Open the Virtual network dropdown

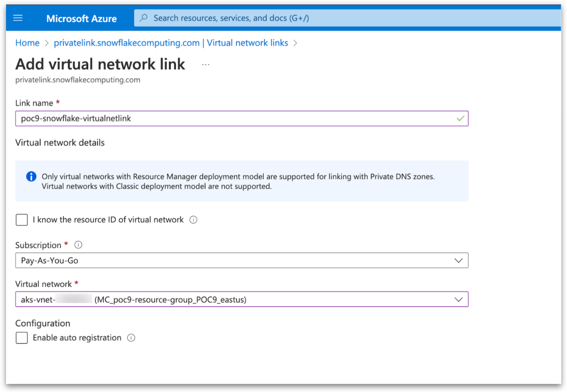[458, 299]
